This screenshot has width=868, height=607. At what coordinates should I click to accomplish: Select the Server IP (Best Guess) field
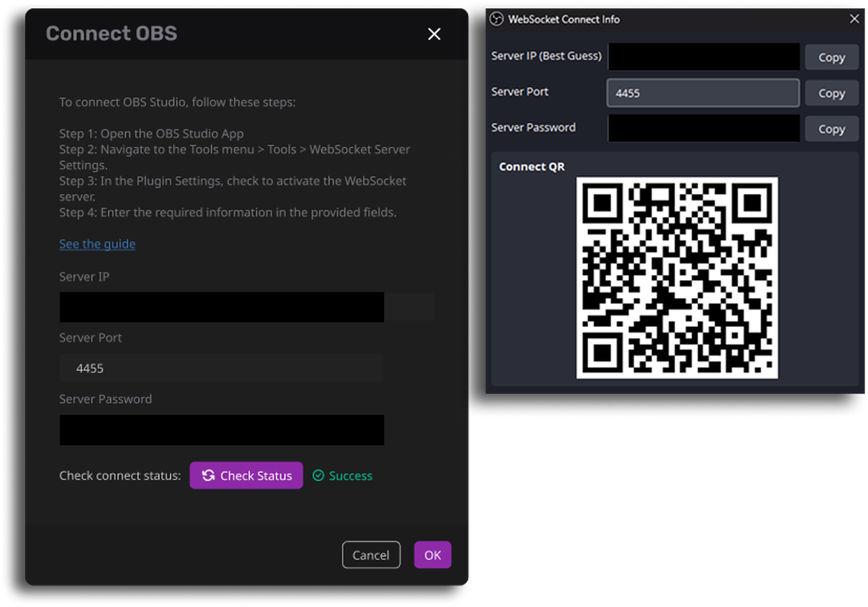[703, 57]
